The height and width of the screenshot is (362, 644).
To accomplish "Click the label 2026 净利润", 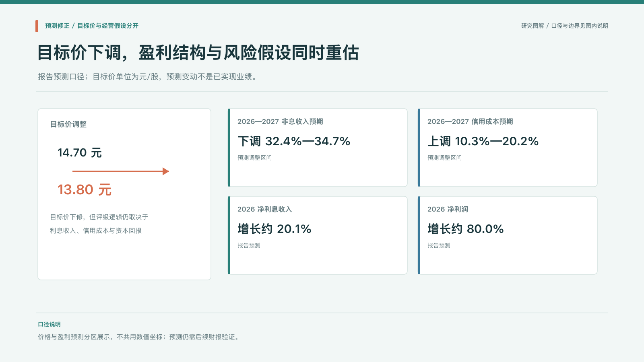I will tap(448, 209).
